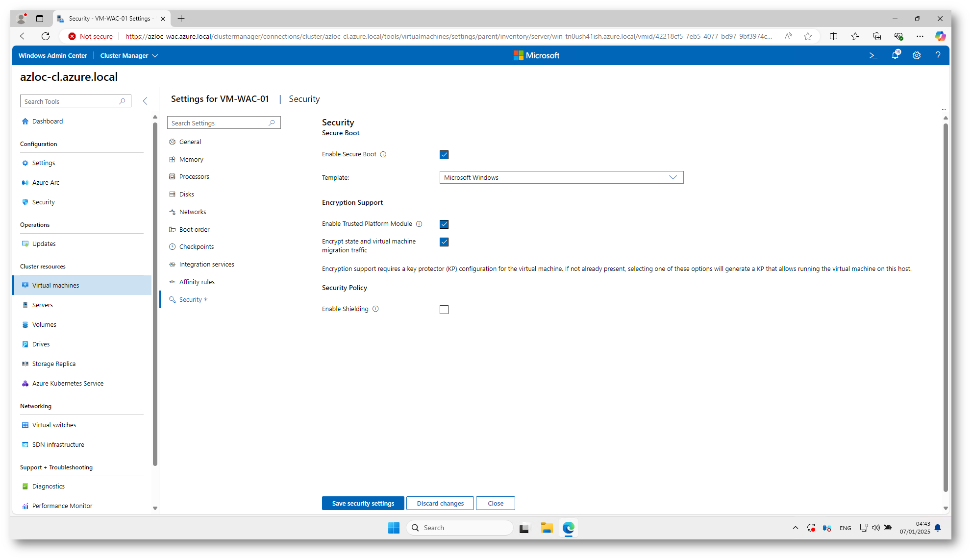The height and width of the screenshot is (560, 972).
Task: Click the sidebar vertical scrollbar
Action: coord(155,294)
